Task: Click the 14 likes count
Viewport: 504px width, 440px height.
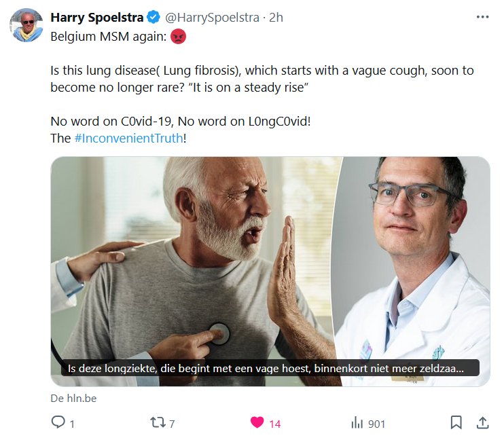Action: pyautogui.click(x=274, y=424)
